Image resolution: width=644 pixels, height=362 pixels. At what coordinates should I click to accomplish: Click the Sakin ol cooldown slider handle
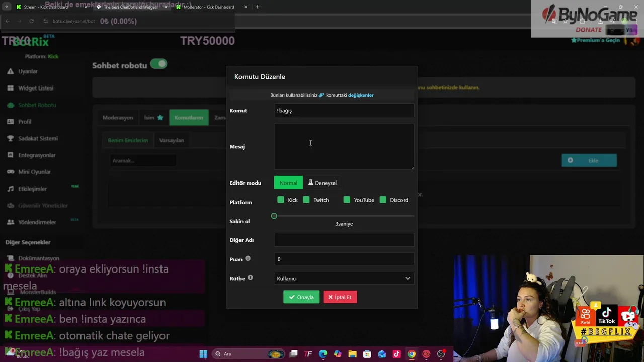(274, 216)
